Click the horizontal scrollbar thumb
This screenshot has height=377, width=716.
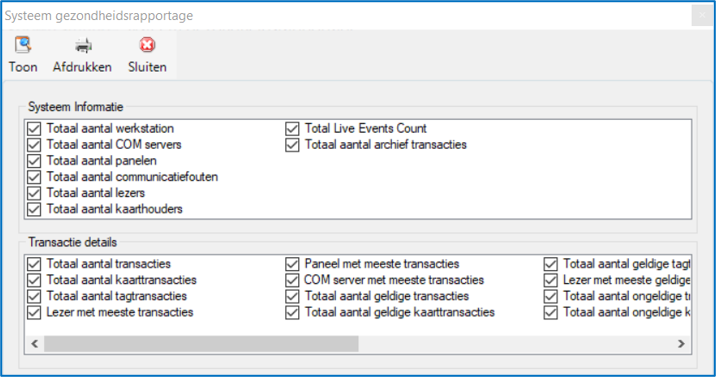point(201,344)
